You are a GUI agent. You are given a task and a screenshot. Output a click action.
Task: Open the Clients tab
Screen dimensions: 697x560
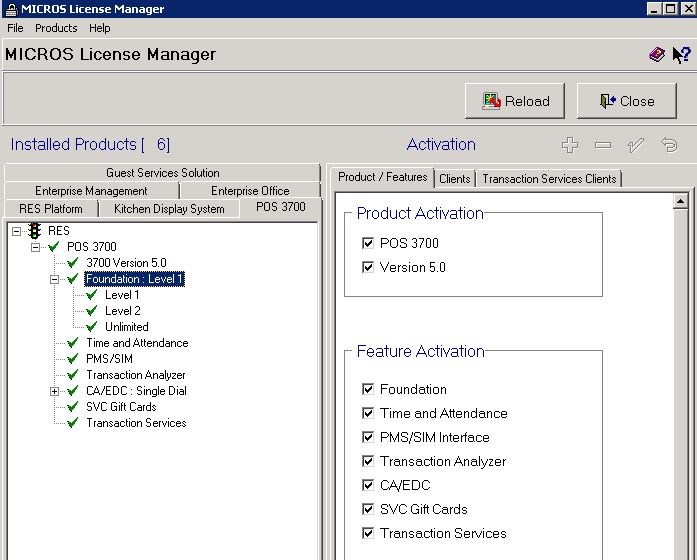tap(454, 179)
